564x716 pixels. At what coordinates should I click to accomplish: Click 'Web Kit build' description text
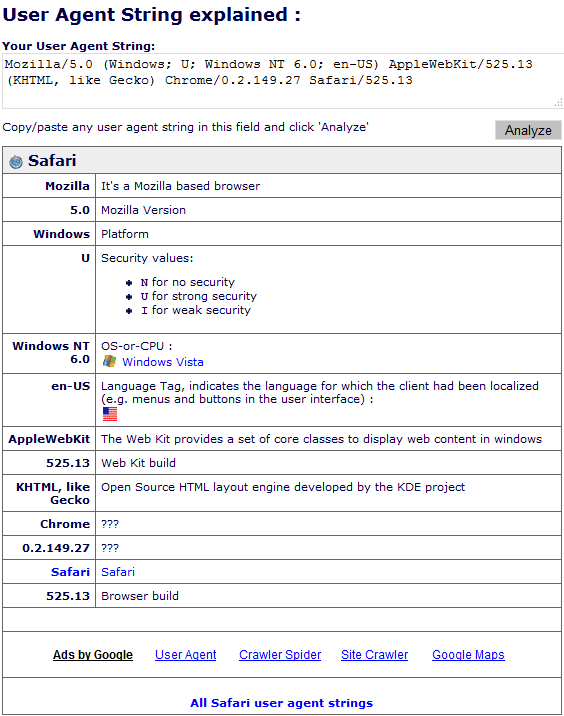[x=138, y=463]
